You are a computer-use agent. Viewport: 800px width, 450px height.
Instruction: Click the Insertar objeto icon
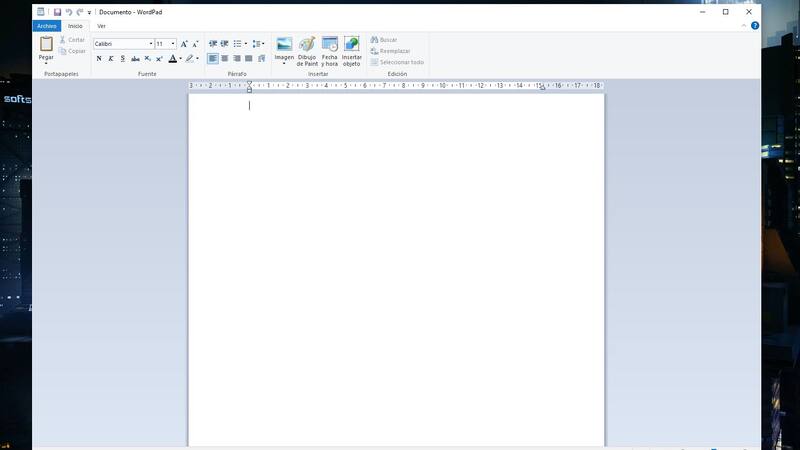351,44
